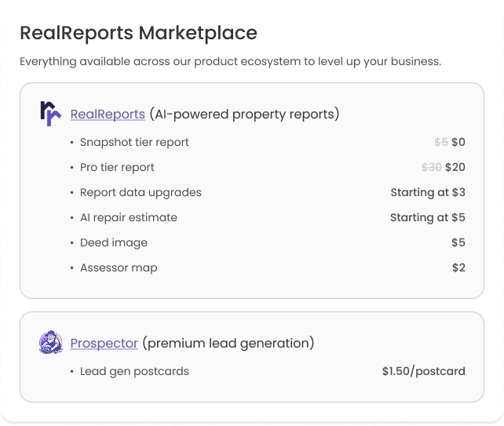Click the $1.50/postcard price
504x426 pixels.
[424, 371]
